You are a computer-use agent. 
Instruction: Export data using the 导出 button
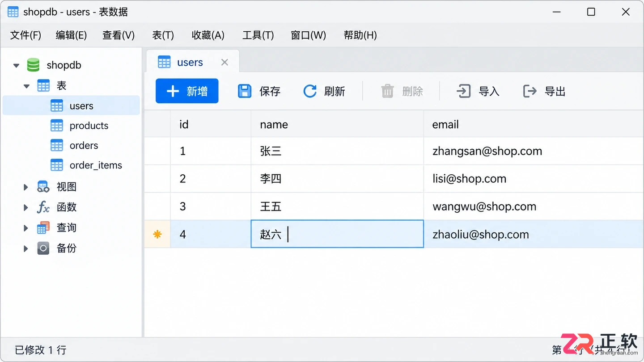click(544, 91)
